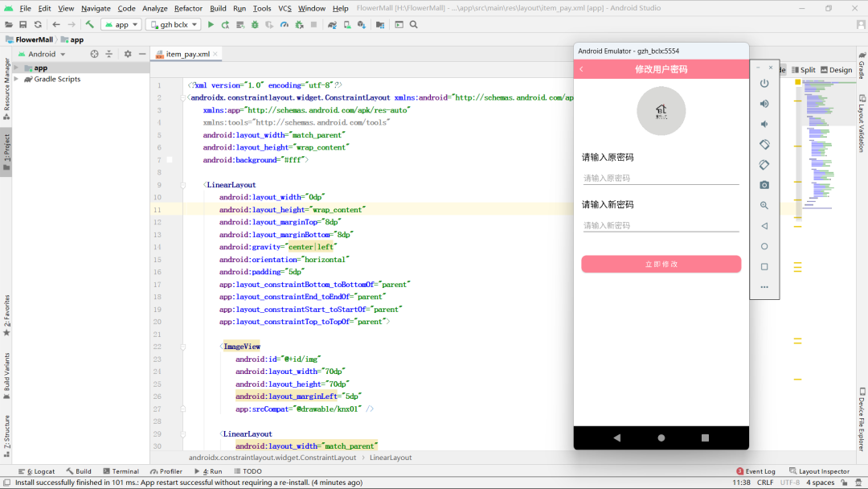Click the 请输入原密码 input field
This screenshot has width=868, height=489.
(x=661, y=178)
